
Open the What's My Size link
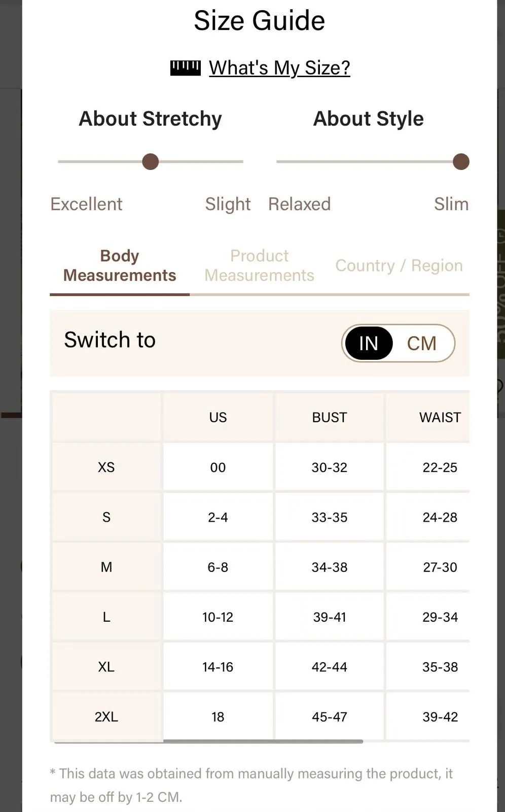coord(279,67)
